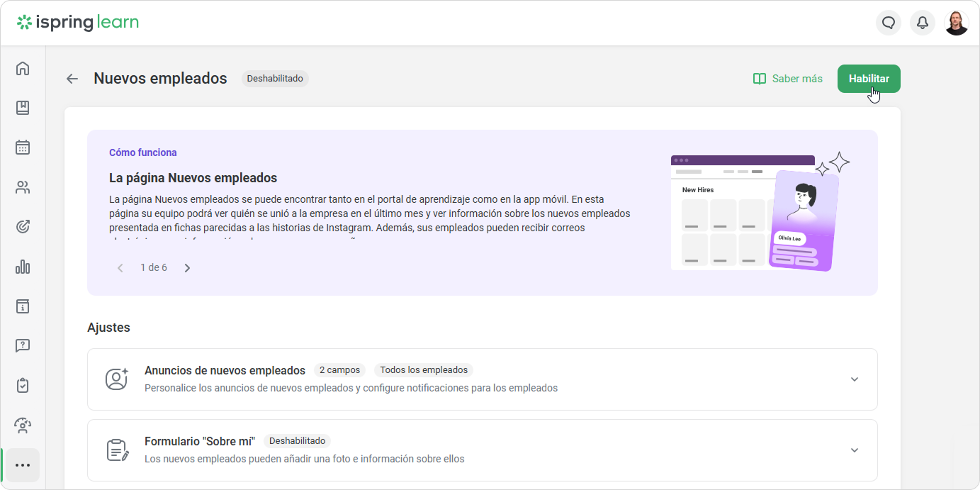Go to next slide in Cómo funciona
Image resolution: width=980 pixels, height=490 pixels.
(x=187, y=268)
